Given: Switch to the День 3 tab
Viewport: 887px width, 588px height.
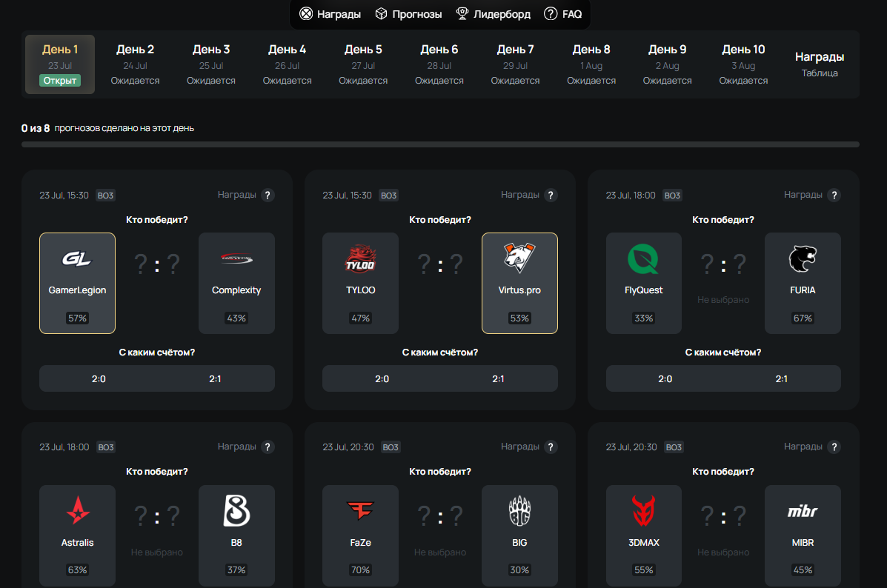Looking at the screenshot, I should pos(211,64).
